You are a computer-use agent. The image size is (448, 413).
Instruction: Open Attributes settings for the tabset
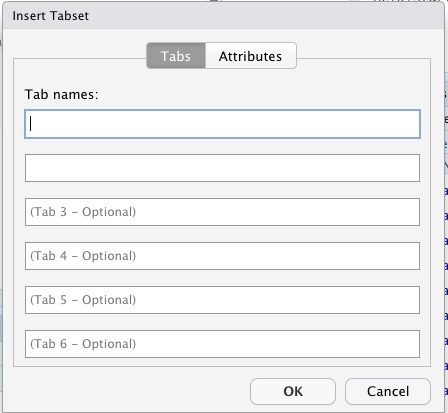(251, 56)
